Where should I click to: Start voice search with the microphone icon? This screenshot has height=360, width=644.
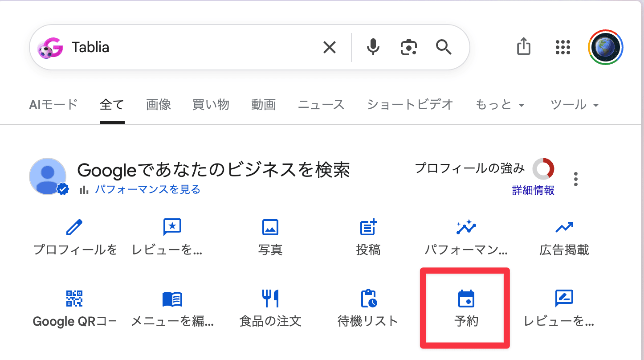373,47
